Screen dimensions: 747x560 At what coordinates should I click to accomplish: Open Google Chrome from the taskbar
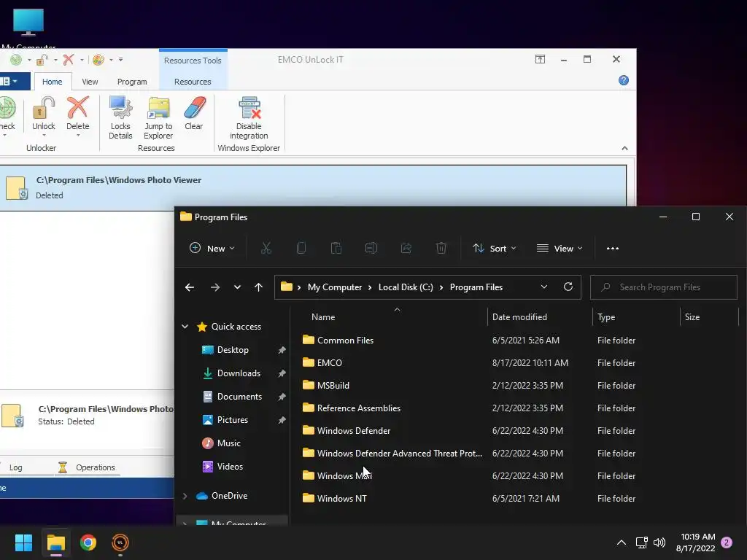(88, 542)
